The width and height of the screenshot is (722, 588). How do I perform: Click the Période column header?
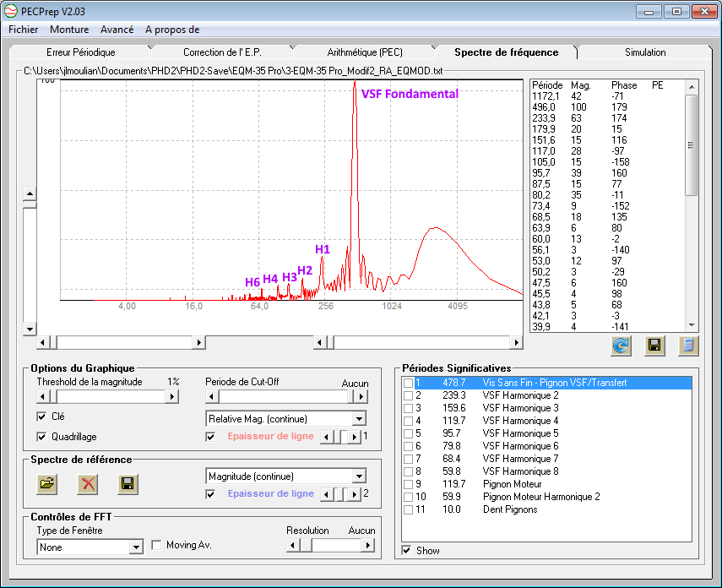(547, 85)
